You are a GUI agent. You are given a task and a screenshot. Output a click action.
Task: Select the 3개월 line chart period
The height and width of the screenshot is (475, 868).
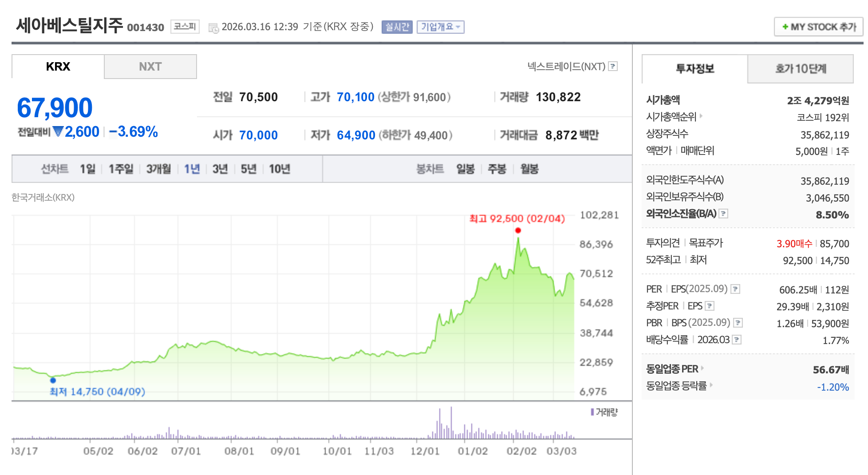[159, 169]
